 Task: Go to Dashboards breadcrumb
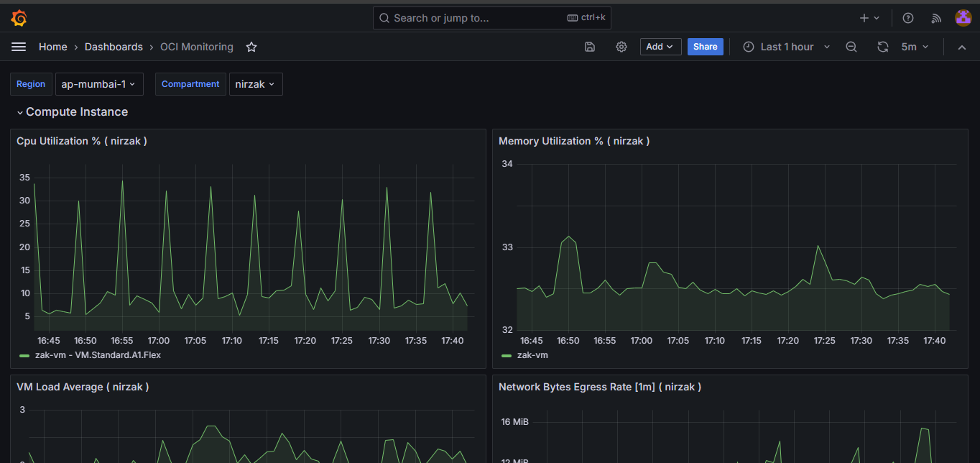(114, 47)
